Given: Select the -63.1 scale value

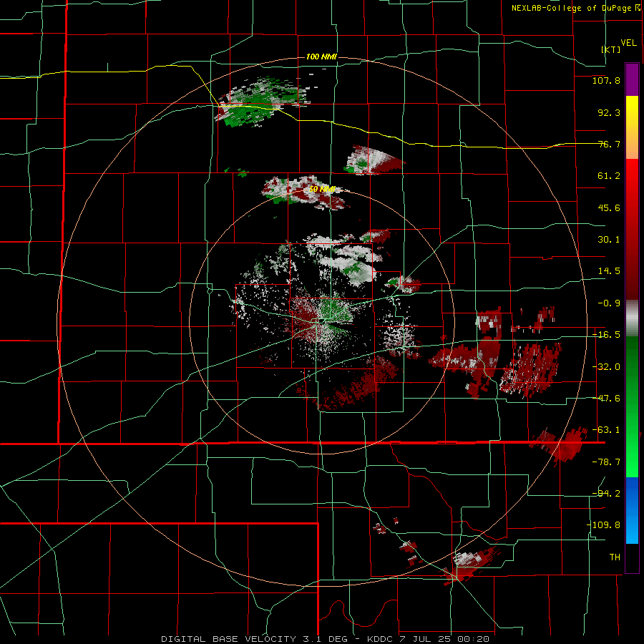Looking at the screenshot, I should pos(606,430).
